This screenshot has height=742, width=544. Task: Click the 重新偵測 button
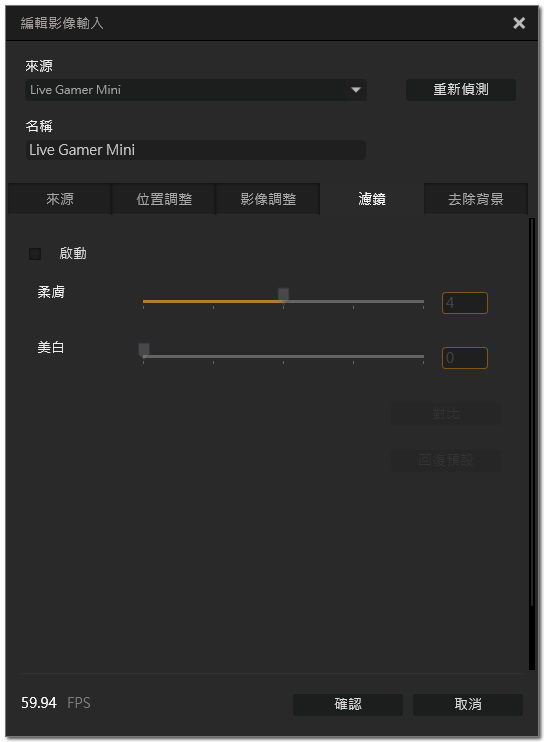(x=461, y=89)
